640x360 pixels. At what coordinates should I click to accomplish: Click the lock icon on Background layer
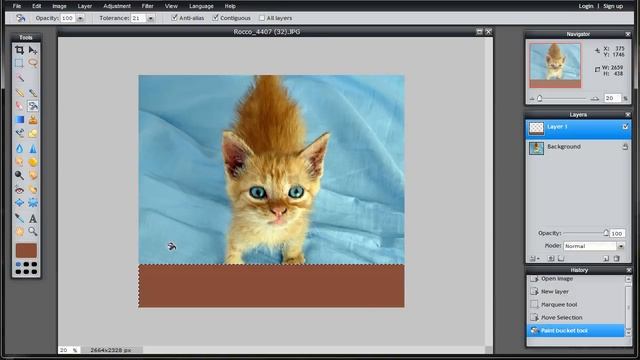(625, 147)
